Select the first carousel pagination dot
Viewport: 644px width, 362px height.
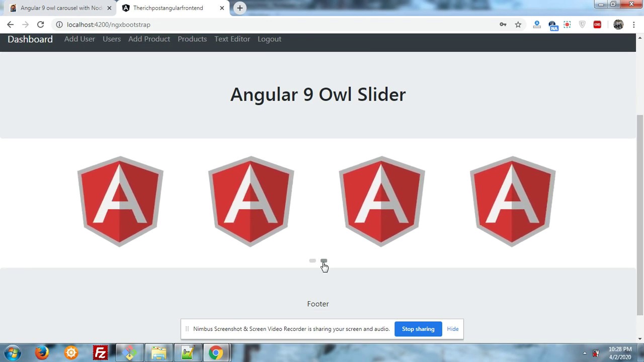coord(312,260)
